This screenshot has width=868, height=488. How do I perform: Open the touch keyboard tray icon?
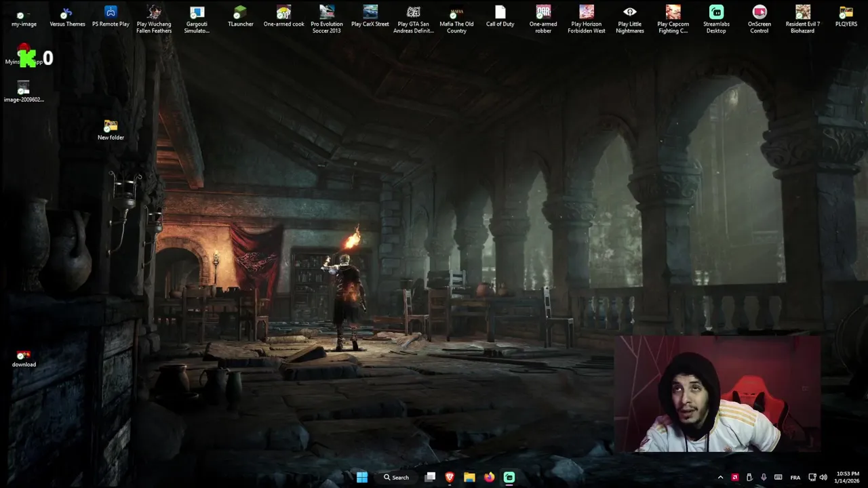point(778,477)
